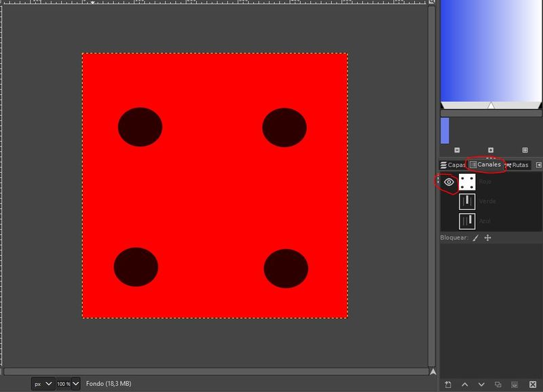Click the Bloquear label
Screen dimensions: 543x392
pyautogui.click(x=453, y=237)
